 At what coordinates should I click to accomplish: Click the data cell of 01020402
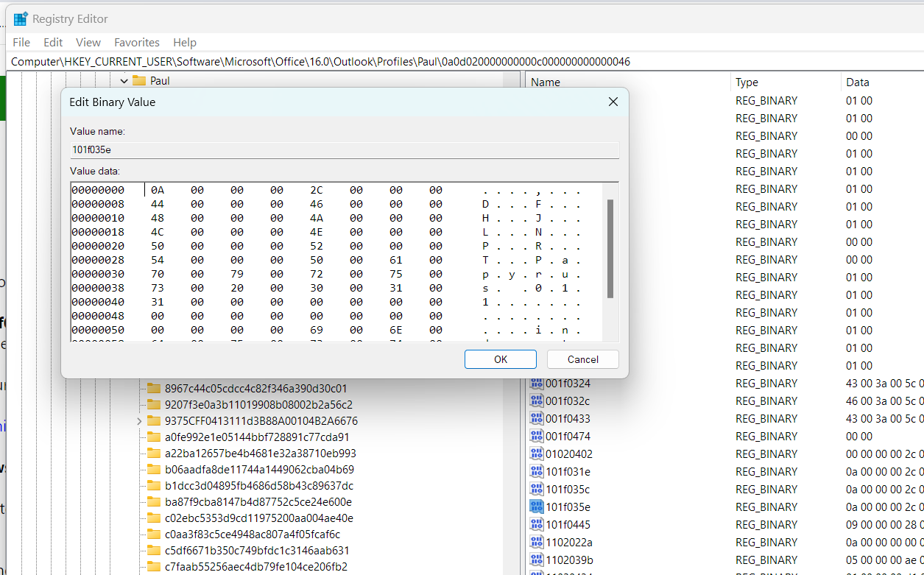(x=884, y=454)
